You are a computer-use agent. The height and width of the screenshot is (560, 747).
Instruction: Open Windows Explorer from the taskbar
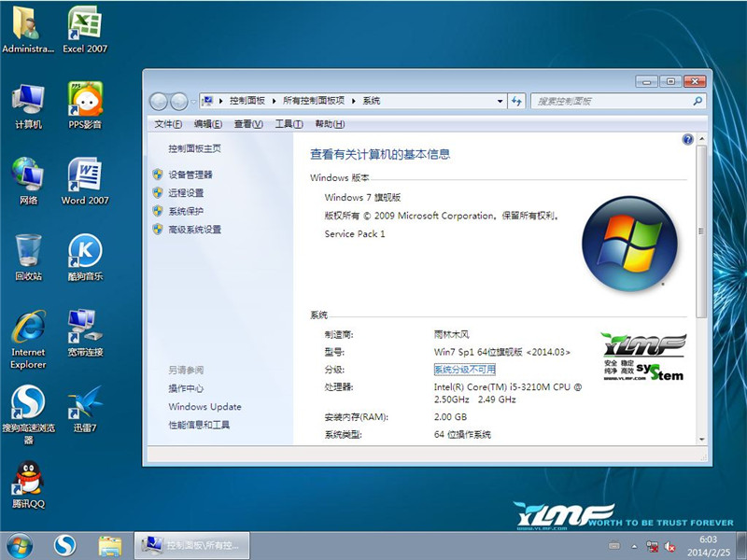[x=109, y=546]
